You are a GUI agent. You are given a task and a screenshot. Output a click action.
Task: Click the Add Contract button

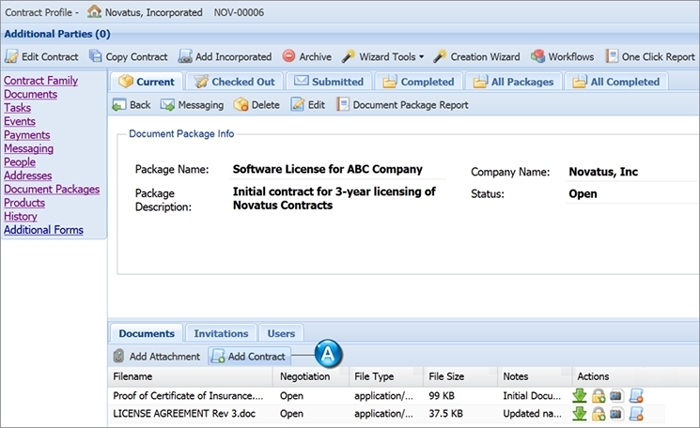250,356
